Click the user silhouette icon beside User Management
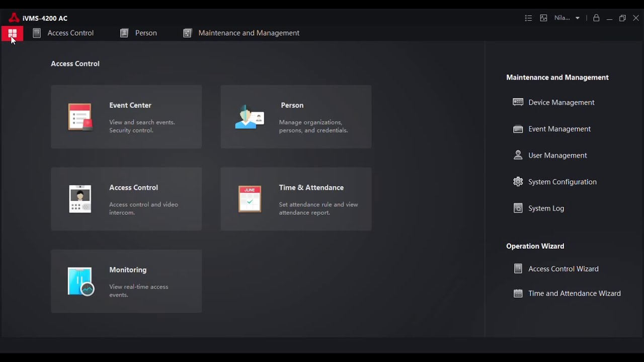Screen dimensions: 644x362 point(518,155)
